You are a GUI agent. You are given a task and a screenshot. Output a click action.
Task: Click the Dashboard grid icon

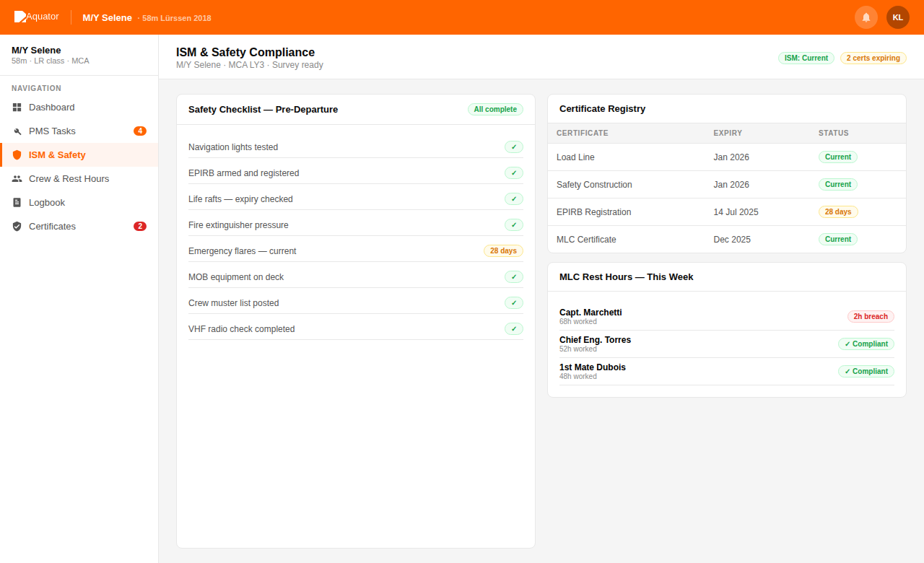[x=17, y=108]
